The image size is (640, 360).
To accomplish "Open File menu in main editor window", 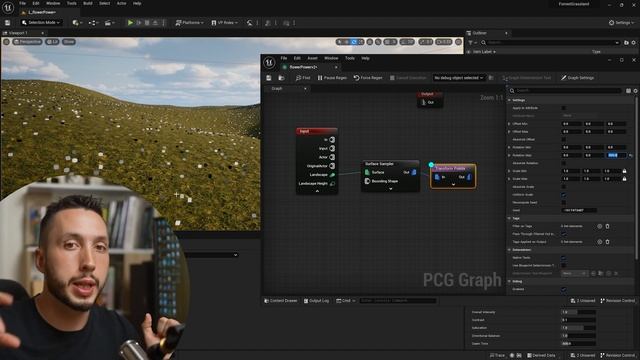I will point(23,3).
